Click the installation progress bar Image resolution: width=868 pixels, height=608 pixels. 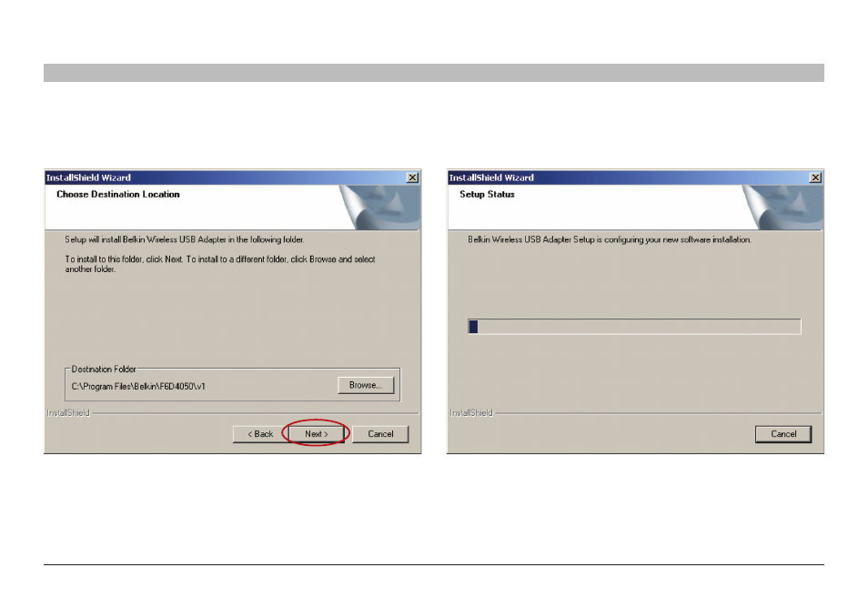click(634, 326)
